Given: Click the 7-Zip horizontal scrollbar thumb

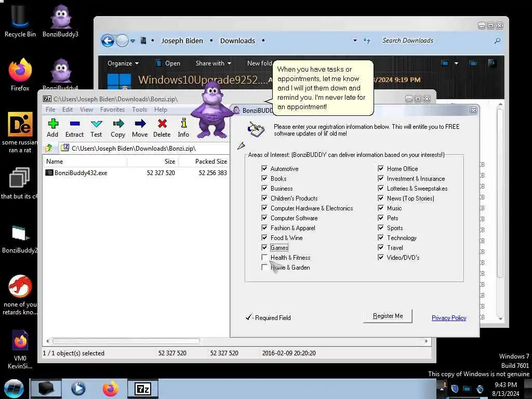Looking at the screenshot, I should tap(126, 341).
